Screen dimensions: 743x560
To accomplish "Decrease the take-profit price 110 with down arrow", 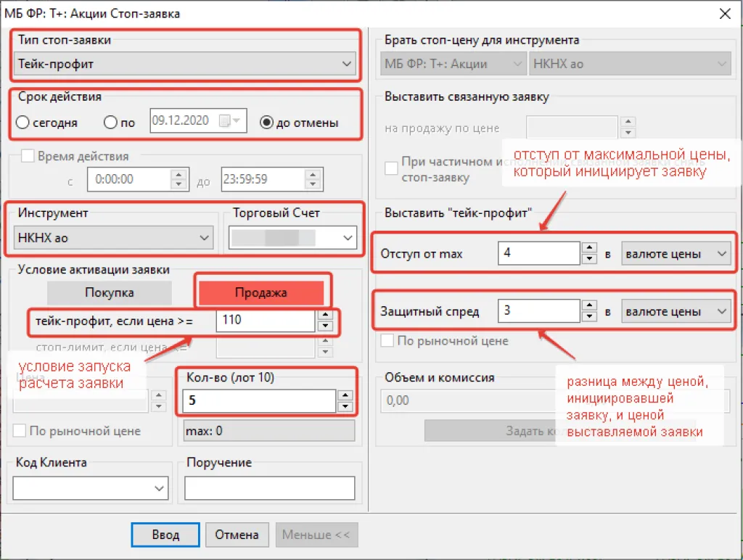I will point(326,326).
